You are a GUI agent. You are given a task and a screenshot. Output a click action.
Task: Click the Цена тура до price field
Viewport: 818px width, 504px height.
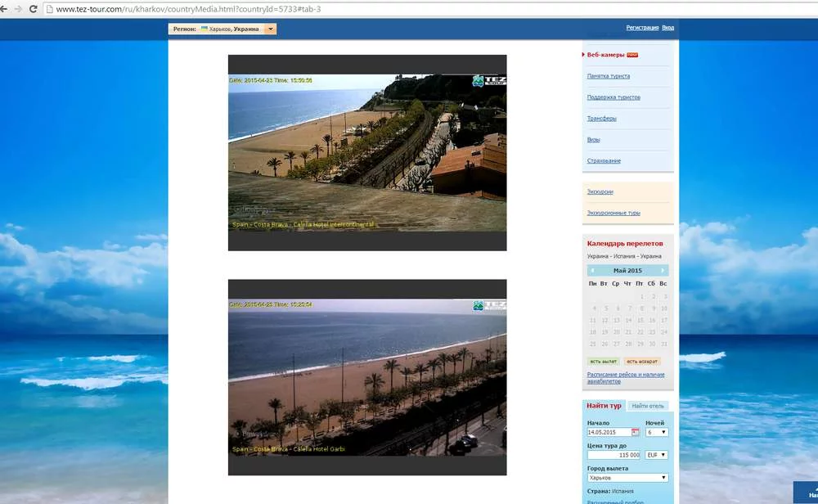coord(613,455)
